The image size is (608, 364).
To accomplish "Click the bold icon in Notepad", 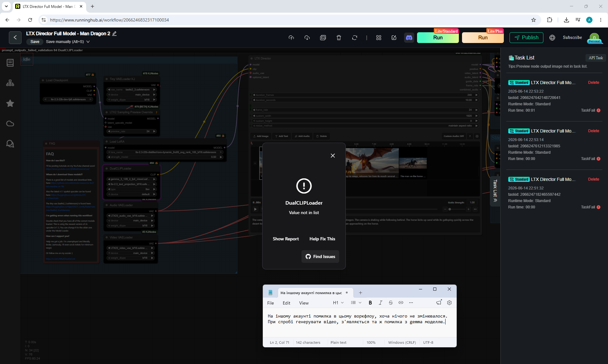I will pyautogui.click(x=370, y=303).
